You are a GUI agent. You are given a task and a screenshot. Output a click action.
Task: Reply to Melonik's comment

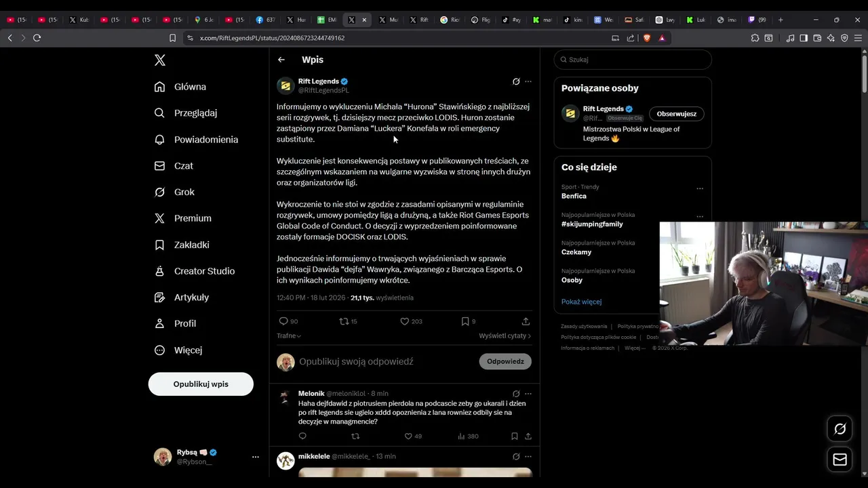pos(302,436)
